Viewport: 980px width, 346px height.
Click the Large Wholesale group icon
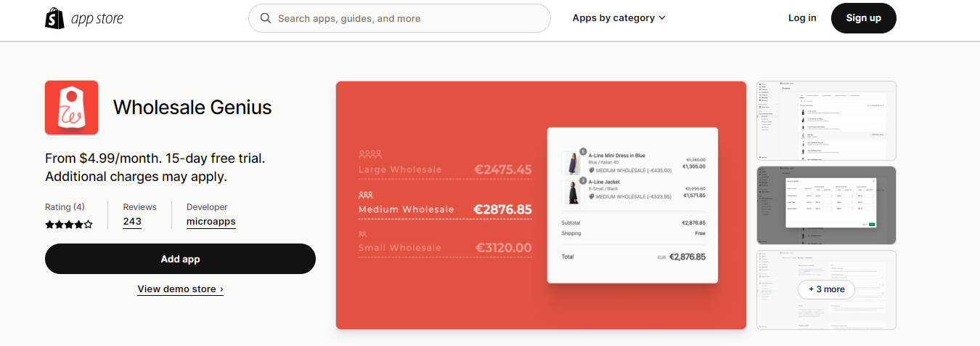pyautogui.click(x=369, y=154)
